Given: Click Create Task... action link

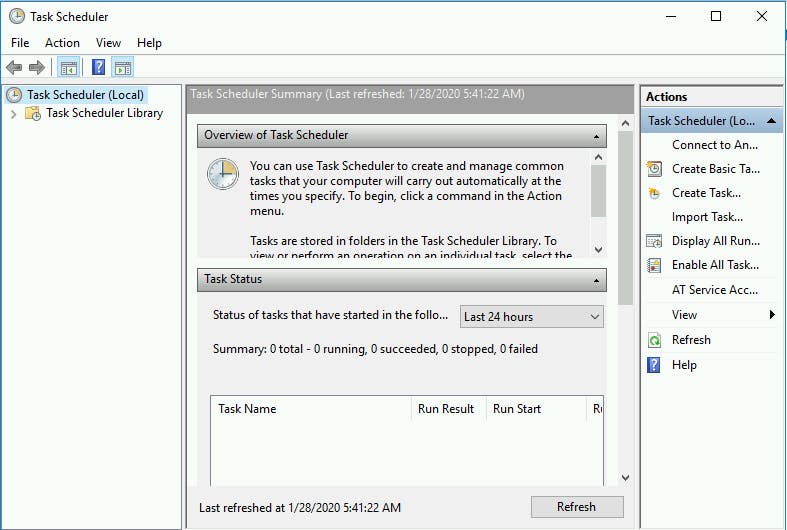Looking at the screenshot, I should click(x=706, y=193).
